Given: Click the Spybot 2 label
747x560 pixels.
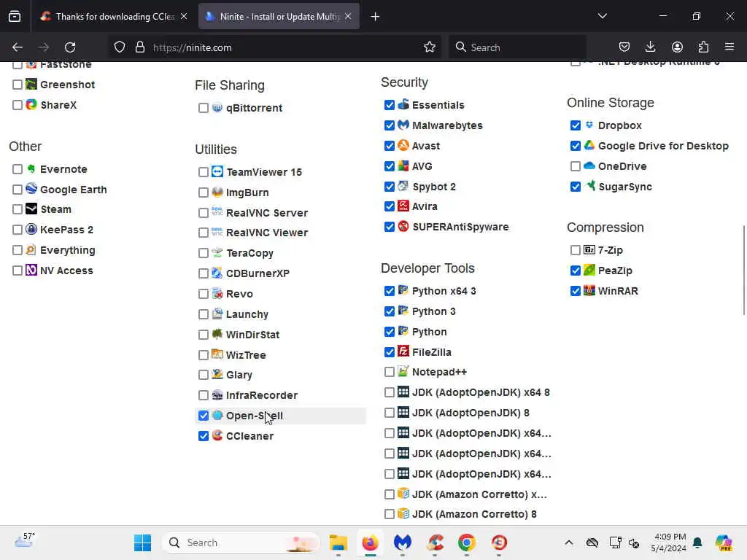Looking at the screenshot, I should (434, 187).
